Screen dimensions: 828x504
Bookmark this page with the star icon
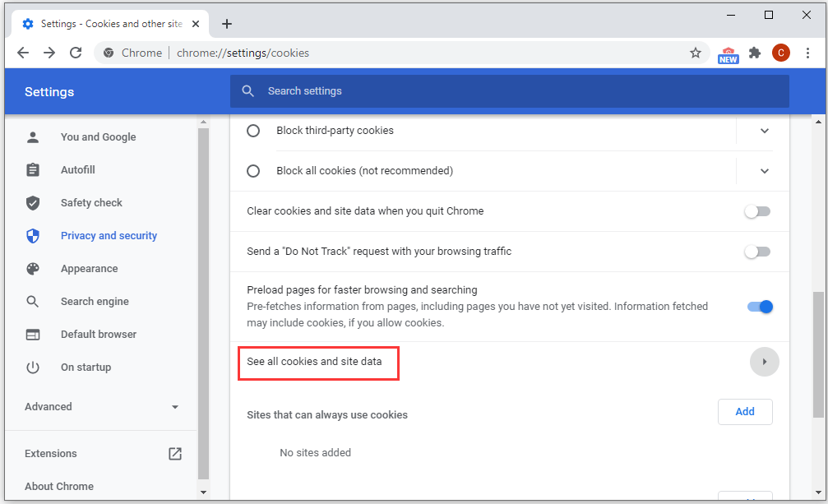coord(696,53)
